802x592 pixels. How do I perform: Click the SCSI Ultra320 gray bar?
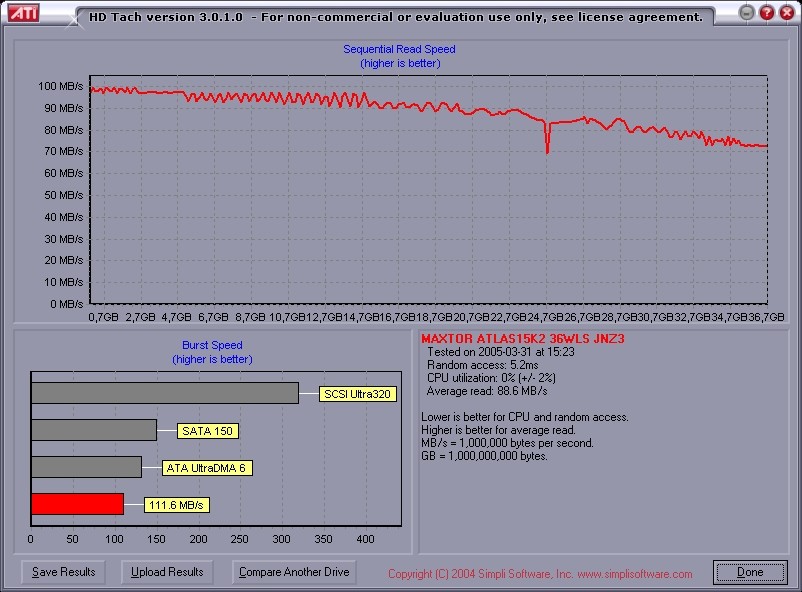(x=165, y=393)
